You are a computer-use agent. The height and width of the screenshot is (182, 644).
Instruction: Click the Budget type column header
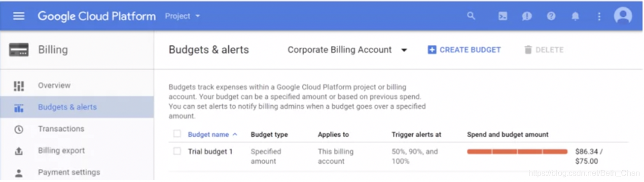click(x=269, y=134)
